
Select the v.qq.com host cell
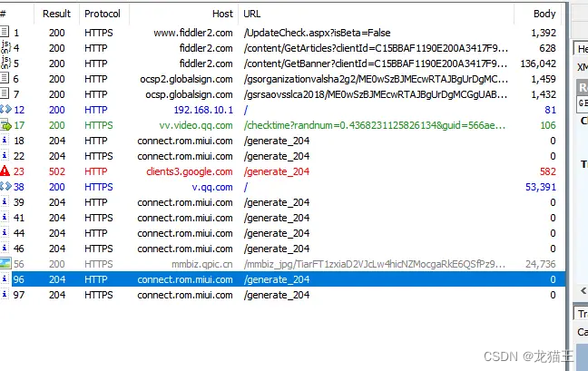pyautogui.click(x=212, y=187)
